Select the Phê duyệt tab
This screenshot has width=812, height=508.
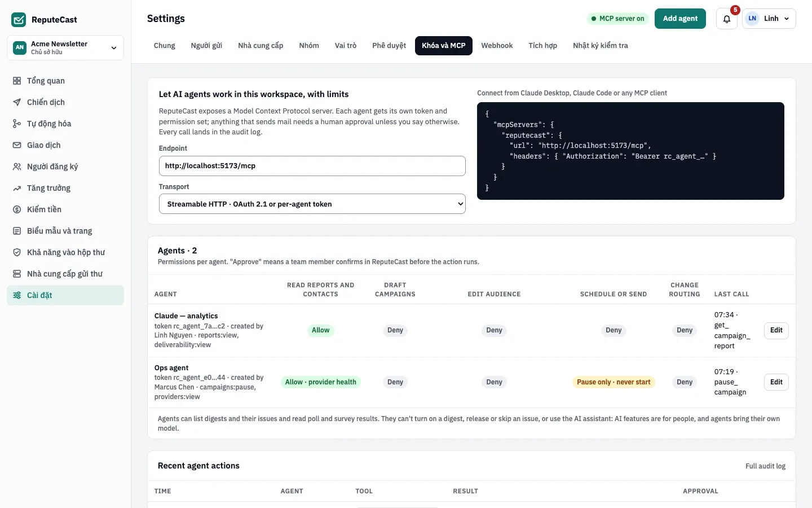coord(389,46)
